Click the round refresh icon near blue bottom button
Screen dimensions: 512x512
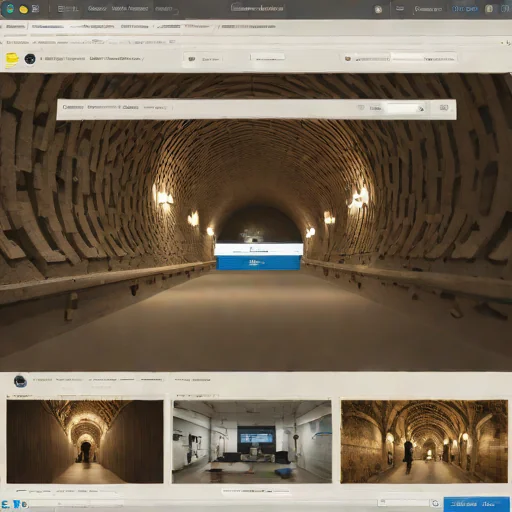[435, 503]
